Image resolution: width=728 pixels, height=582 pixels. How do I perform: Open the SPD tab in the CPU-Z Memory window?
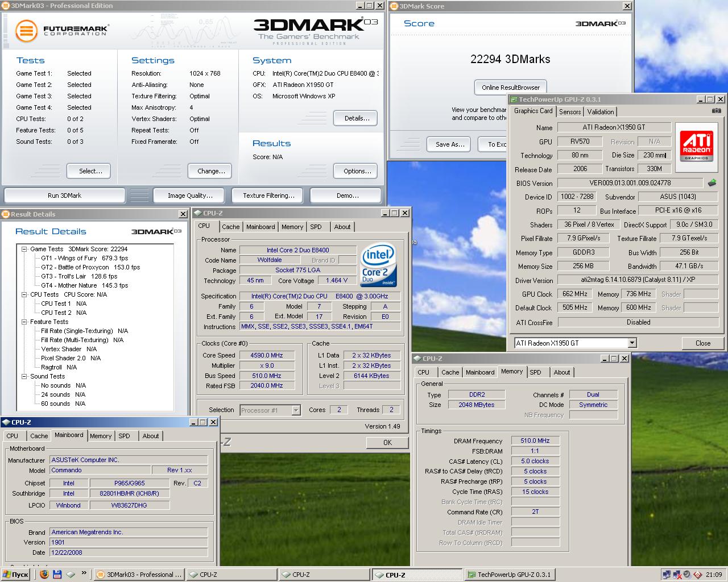[x=535, y=372]
